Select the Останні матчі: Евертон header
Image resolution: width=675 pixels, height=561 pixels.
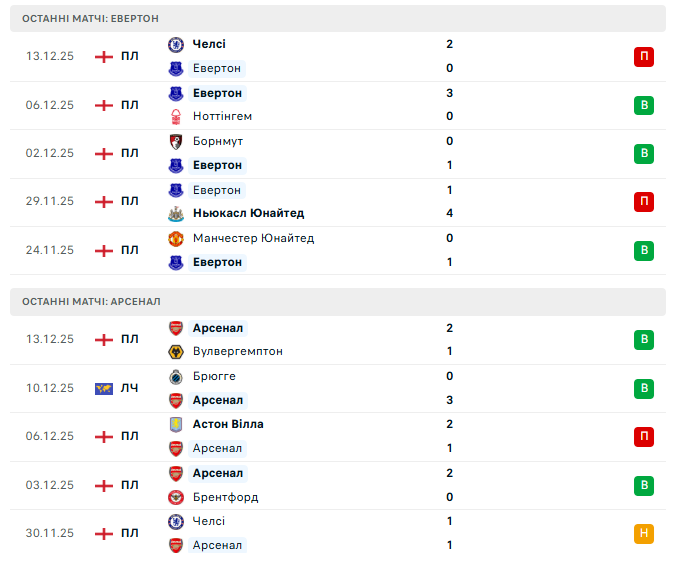(91, 19)
